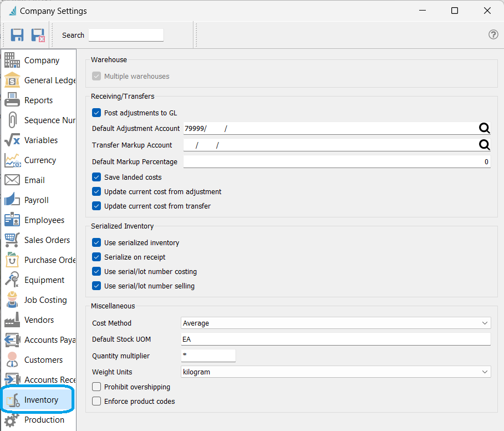Look up Transfer Markup Account with magnifier
The width and height of the screenshot is (504, 431).
point(484,145)
